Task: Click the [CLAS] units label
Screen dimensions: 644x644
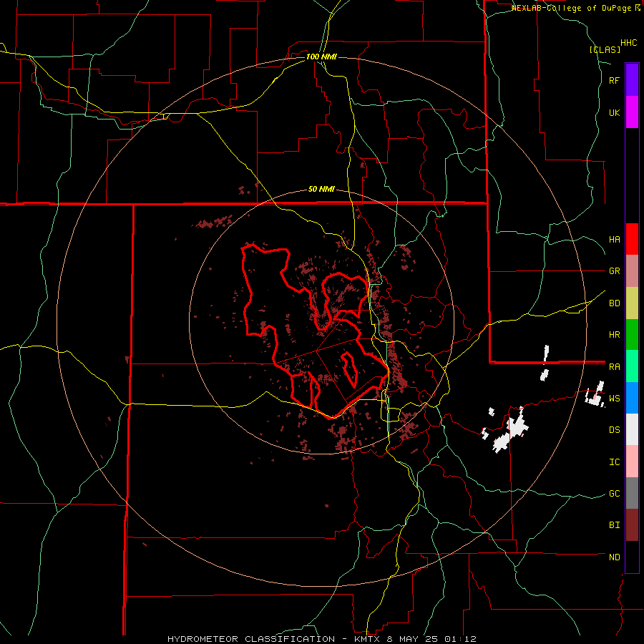Action: click(605, 50)
